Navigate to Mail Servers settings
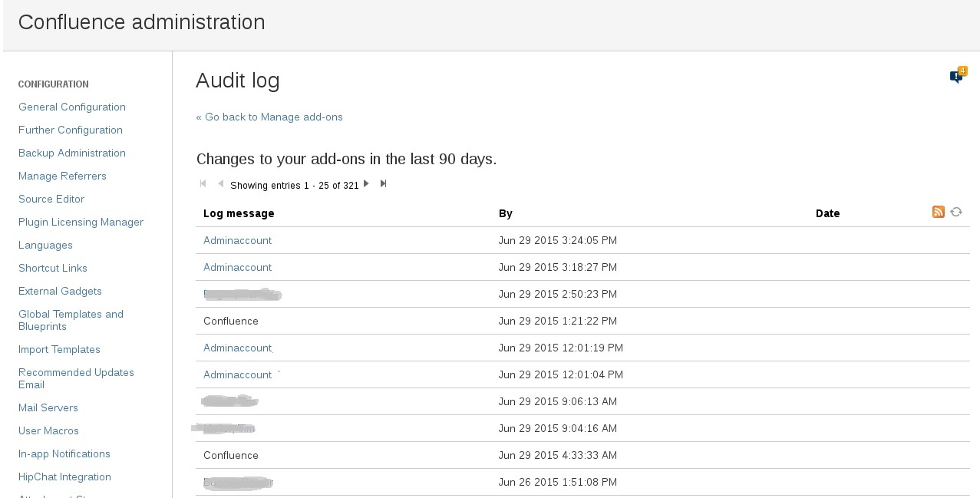Screen dimensions: 980x498 click(48, 407)
